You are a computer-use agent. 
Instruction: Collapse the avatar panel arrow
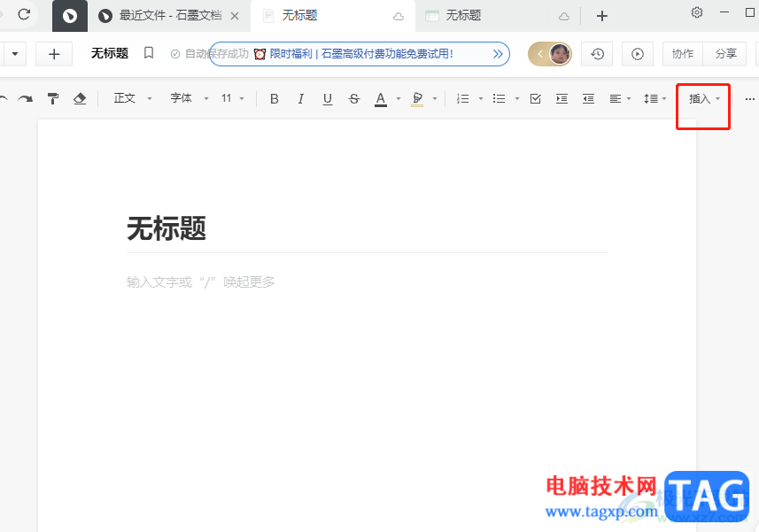pos(539,54)
